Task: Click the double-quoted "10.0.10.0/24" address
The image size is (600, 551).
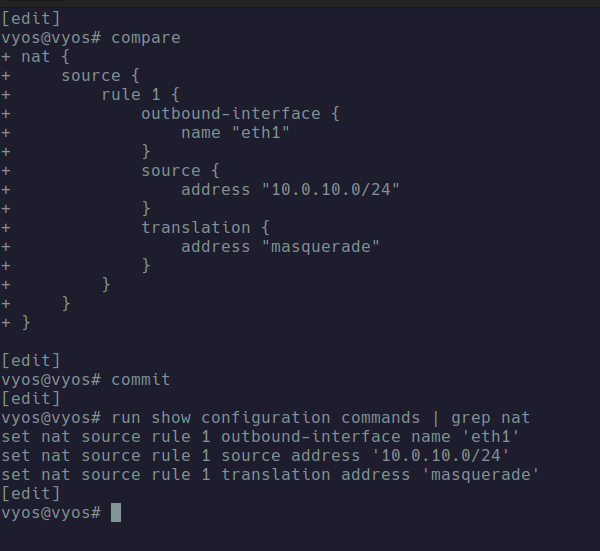Action: click(331, 190)
